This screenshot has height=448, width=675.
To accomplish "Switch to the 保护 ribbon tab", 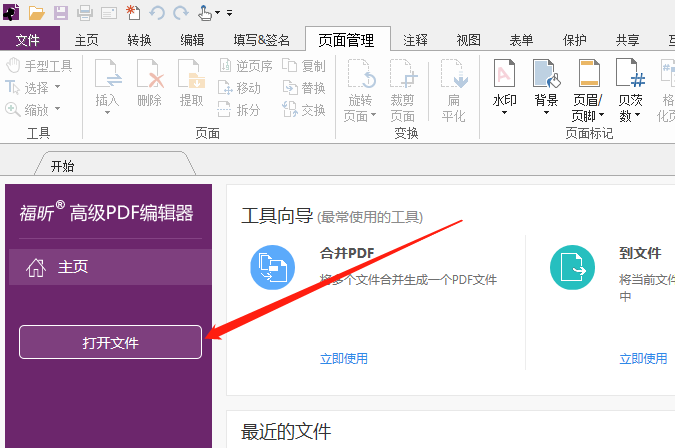I will [x=575, y=40].
